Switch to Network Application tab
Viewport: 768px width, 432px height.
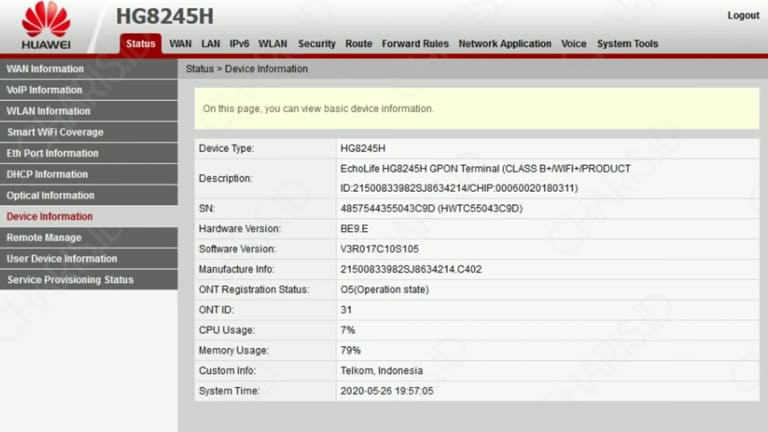coord(505,44)
